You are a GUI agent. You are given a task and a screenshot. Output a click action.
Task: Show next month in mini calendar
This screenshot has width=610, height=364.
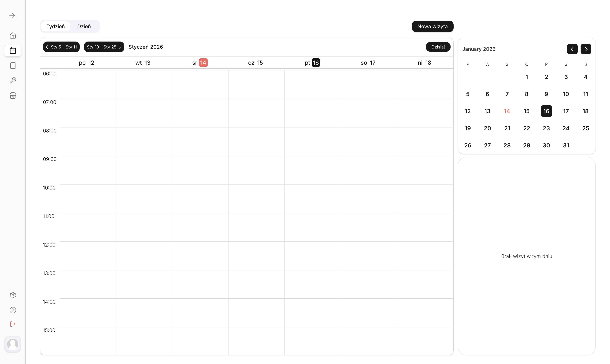586,49
